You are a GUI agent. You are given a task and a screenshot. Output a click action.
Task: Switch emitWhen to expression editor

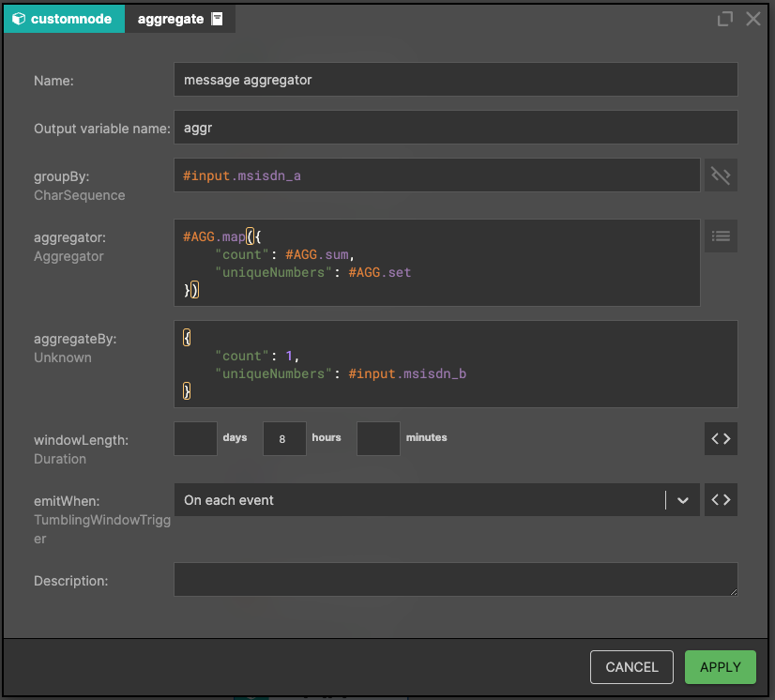[x=721, y=500]
